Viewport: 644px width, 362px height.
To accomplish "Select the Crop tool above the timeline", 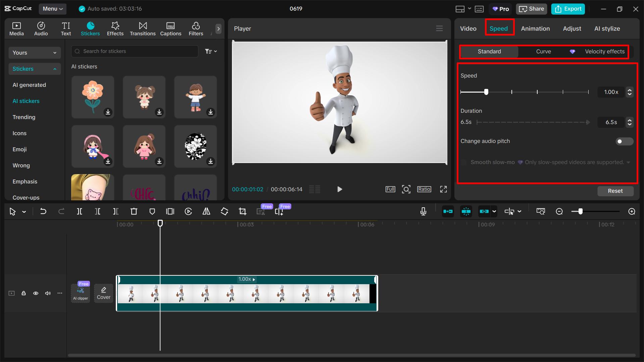I will [x=242, y=211].
